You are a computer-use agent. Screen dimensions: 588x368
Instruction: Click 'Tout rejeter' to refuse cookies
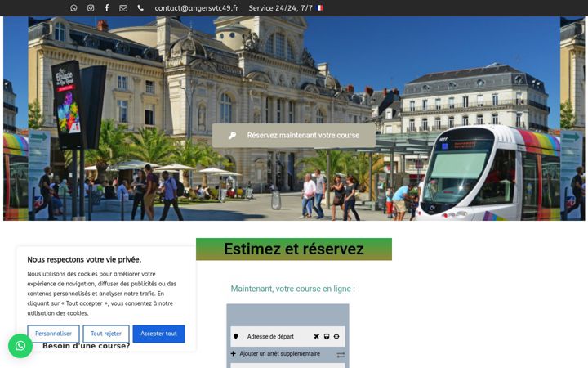tap(106, 334)
